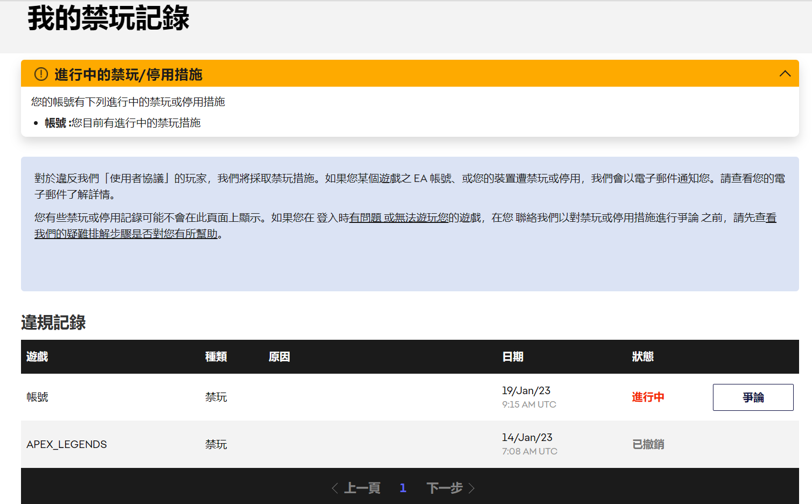Click the 19/Jan/23 date entry
This screenshot has width=812, height=504.
pyautogui.click(x=526, y=391)
